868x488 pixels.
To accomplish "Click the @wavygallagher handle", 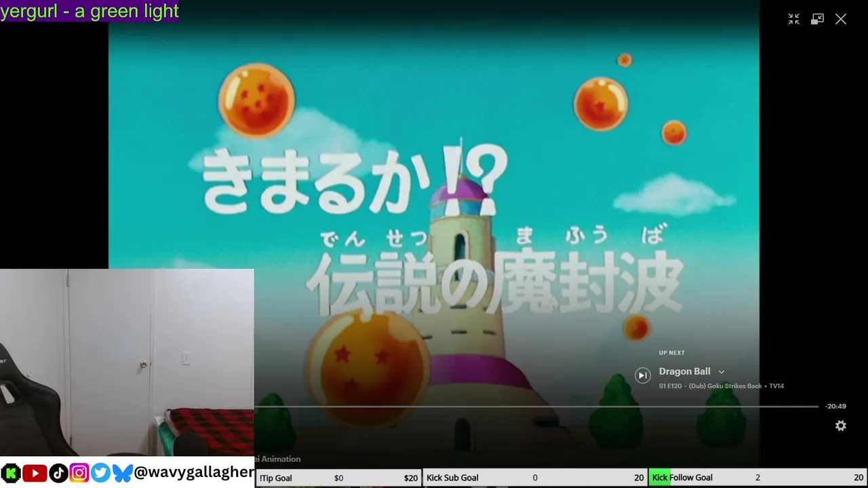I will point(194,472).
